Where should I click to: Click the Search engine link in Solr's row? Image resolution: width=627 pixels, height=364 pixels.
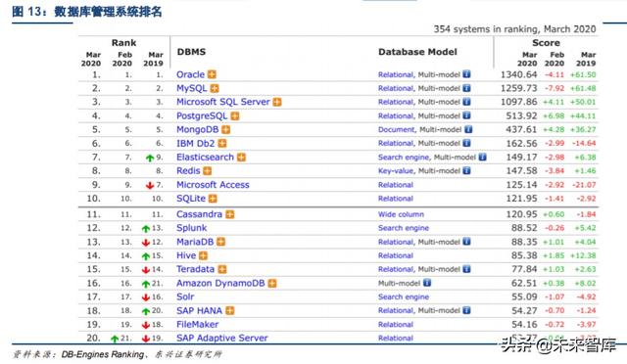pos(404,296)
